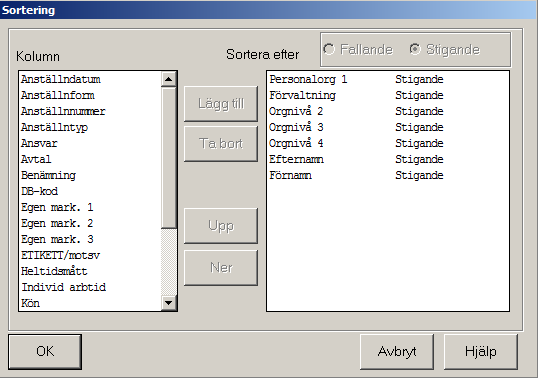Image resolution: width=538 pixels, height=378 pixels.
Task: Click the scroll up arrow in Kolumn list
Action: coord(168,79)
